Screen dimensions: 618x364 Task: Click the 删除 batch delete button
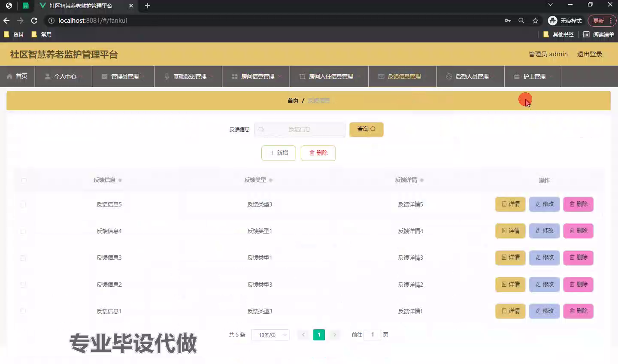318,153
